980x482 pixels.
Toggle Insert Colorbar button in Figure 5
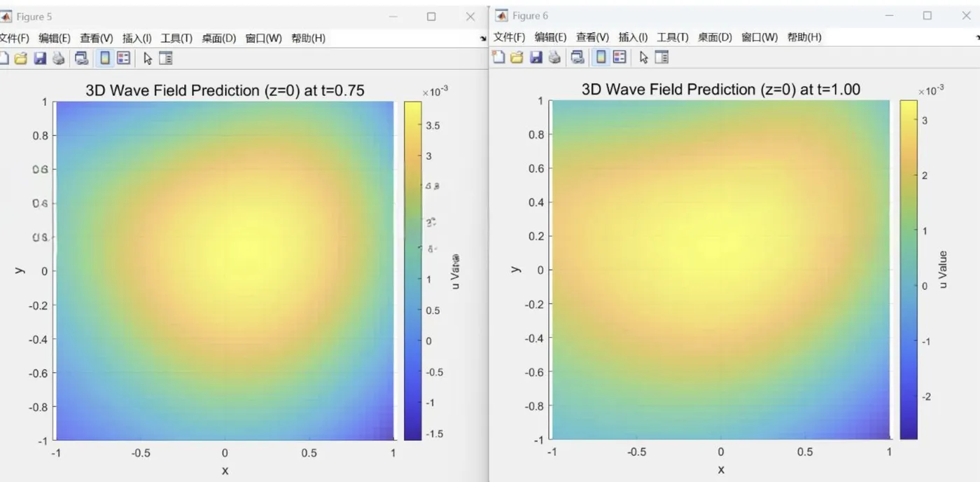(105, 58)
